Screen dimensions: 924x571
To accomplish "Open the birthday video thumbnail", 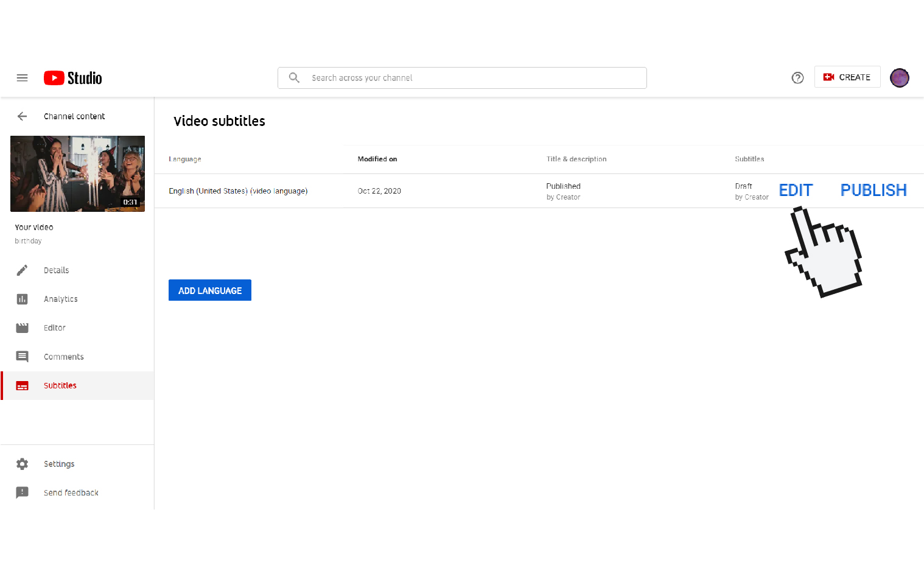I will [x=77, y=173].
